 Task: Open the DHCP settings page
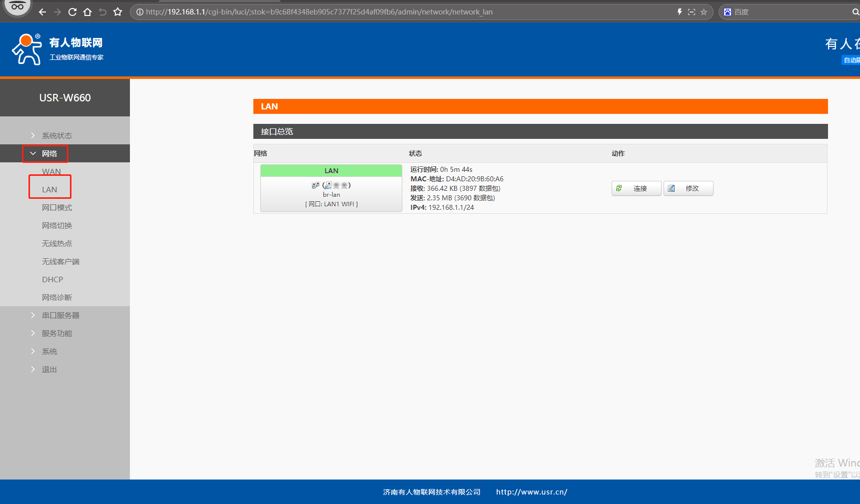(52, 279)
